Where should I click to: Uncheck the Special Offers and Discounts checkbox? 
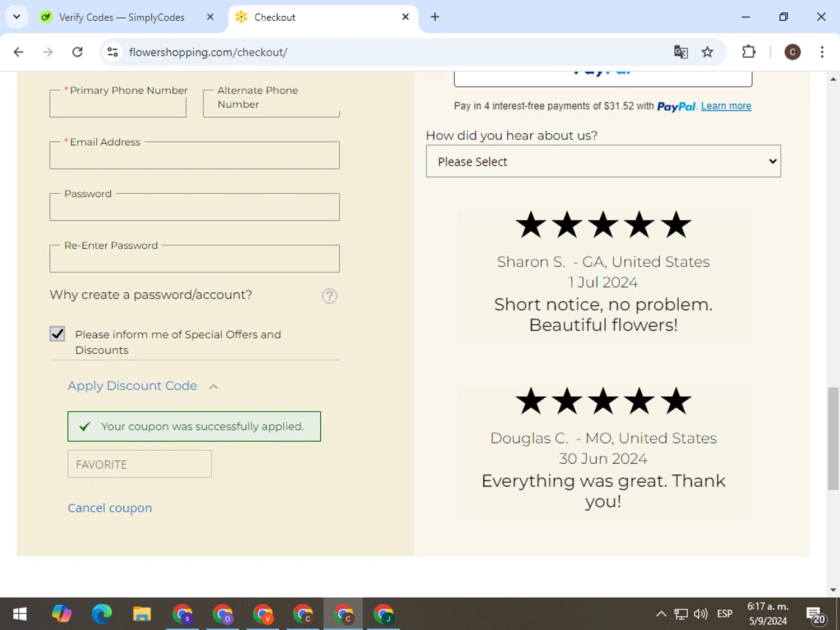tap(57, 334)
